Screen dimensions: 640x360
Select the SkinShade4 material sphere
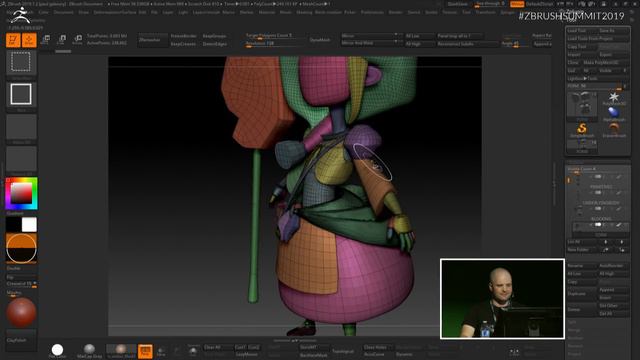(x=121, y=350)
